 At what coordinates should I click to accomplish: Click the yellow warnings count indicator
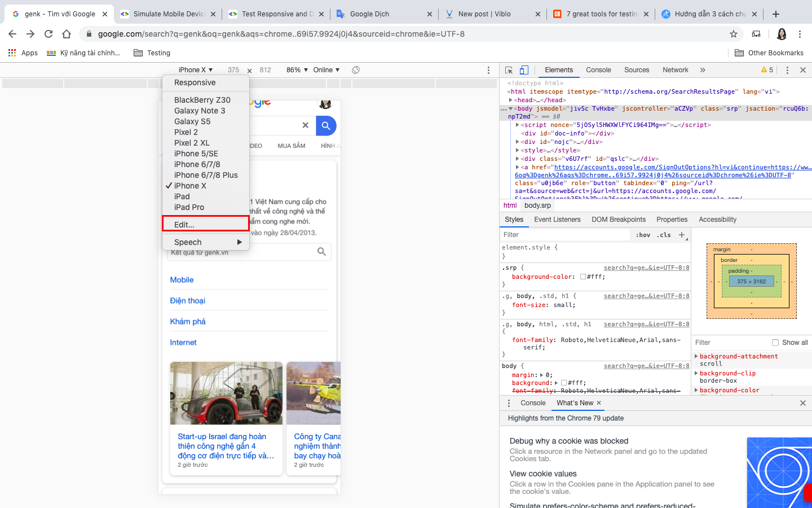[767, 70]
